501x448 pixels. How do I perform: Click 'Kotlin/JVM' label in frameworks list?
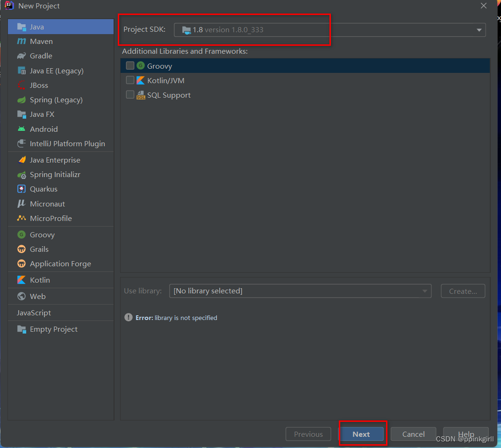pos(166,80)
